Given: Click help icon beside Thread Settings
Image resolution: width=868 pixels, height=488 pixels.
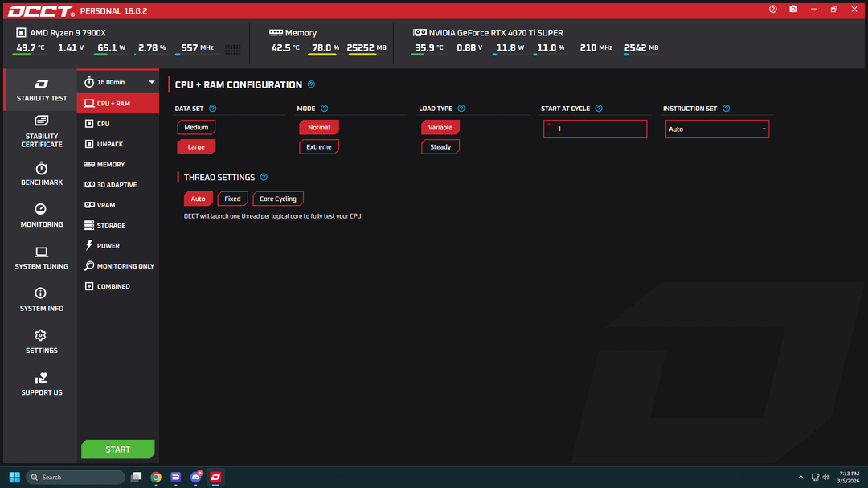Looking at the screenshot, I should 264,178.
